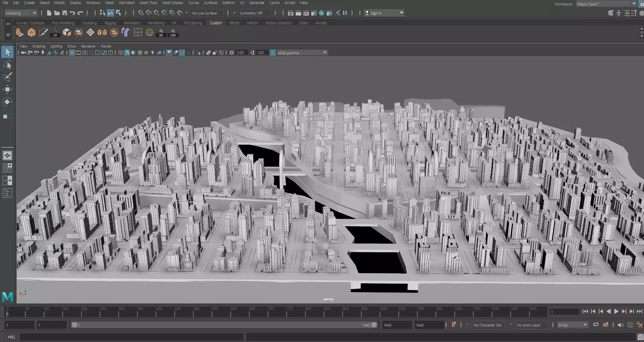Image resolution: width=644 pixels, height=342 pixels.
Task: Open the Symmetry Off dropdown
Action: [x=255, y=13]
